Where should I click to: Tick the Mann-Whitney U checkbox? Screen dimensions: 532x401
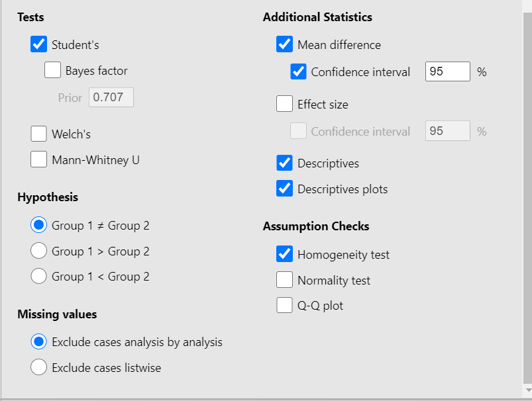(x=39, y=159)
